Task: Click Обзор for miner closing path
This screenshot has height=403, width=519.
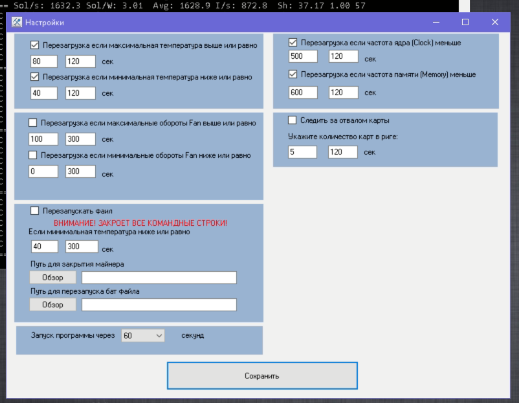Action: coord(53,277)
